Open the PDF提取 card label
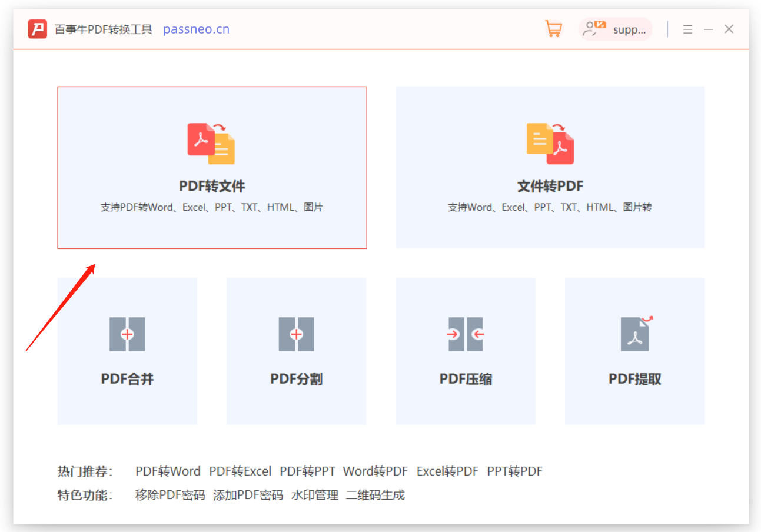This screenshot has height=532, width=761. 635,379
